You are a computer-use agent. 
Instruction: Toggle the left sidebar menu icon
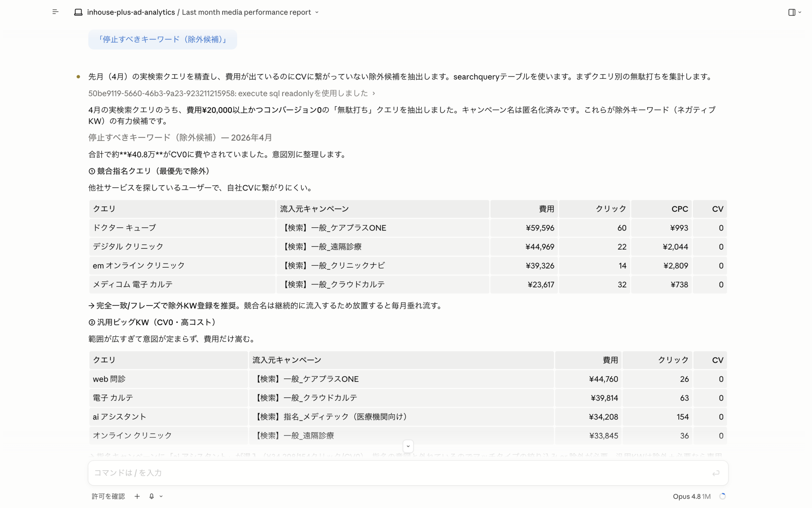[56, 12]
